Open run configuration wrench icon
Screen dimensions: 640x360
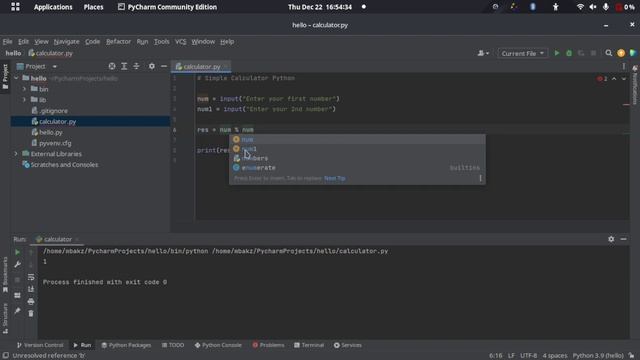tap(17, 264)
